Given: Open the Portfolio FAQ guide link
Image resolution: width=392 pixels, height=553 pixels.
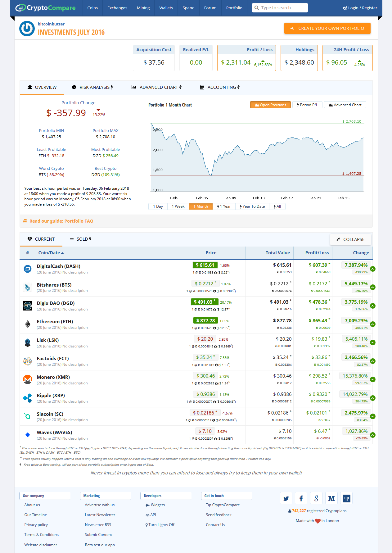Looking at the screenshot, I should point(61,221).
